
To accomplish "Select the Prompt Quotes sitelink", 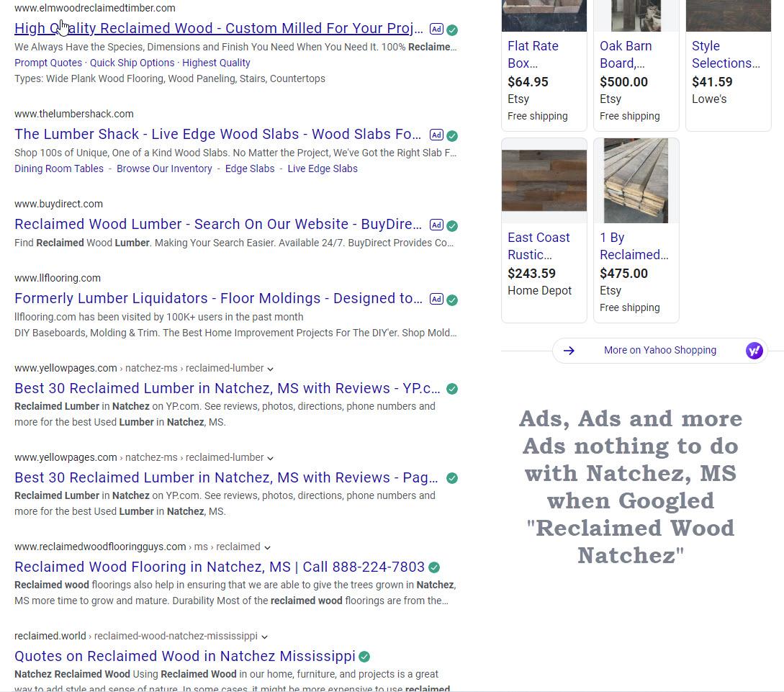I will (x=48, y=63).
